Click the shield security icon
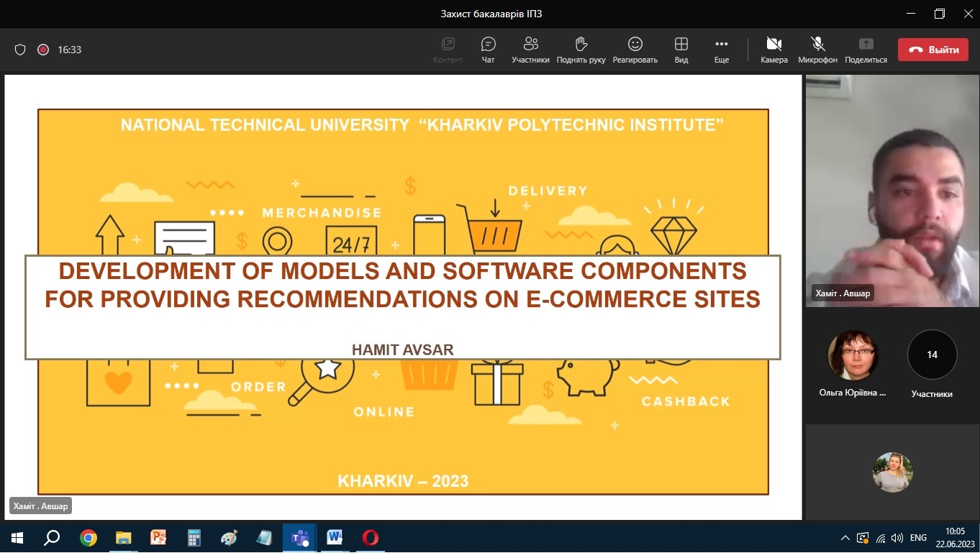Image resolution: width=980 pixels, height=553 pixels. tap(20, 50)
